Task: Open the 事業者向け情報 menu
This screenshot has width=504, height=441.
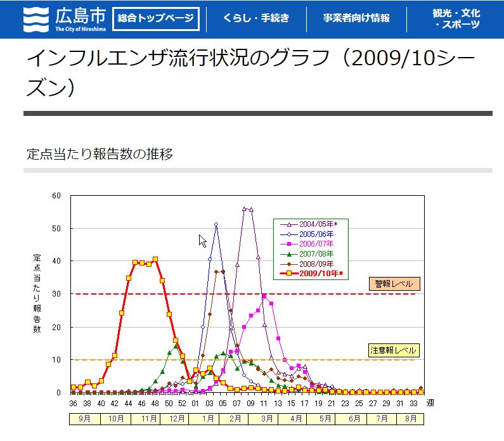Action: 356,18
